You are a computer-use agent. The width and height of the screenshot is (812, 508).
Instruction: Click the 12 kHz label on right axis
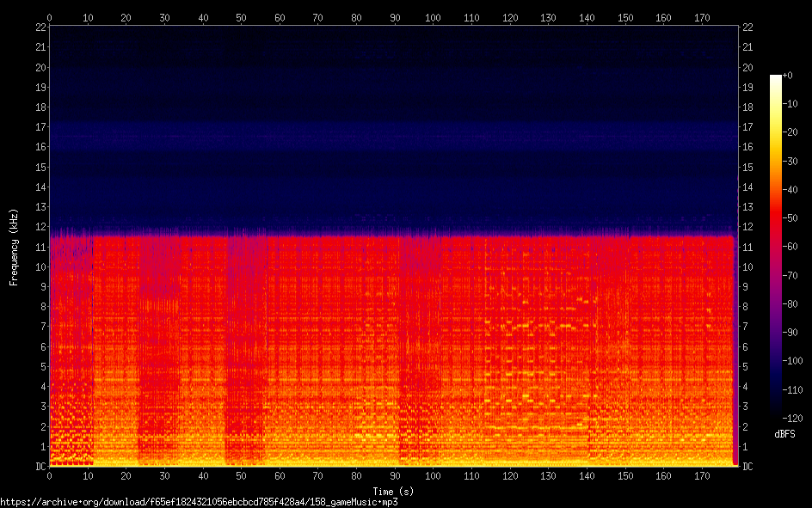pos(748,227)
